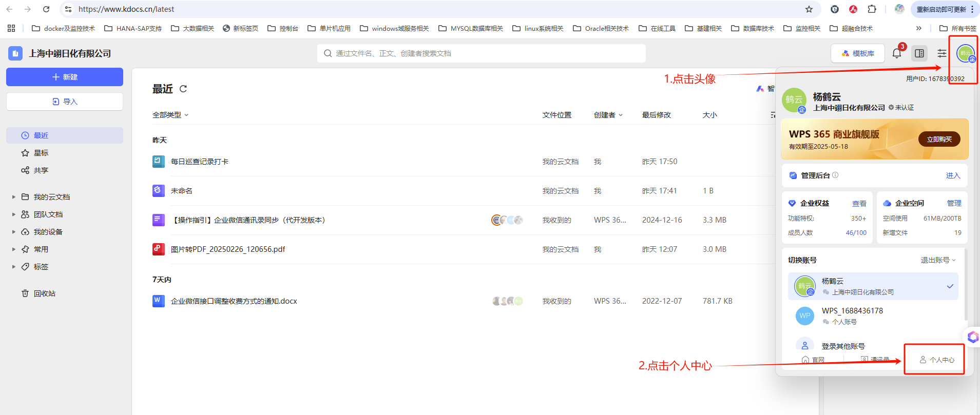This screenshot has height=415, width=980.
Task: Reload the page with the refresh icon
Action: click(46, 9)
